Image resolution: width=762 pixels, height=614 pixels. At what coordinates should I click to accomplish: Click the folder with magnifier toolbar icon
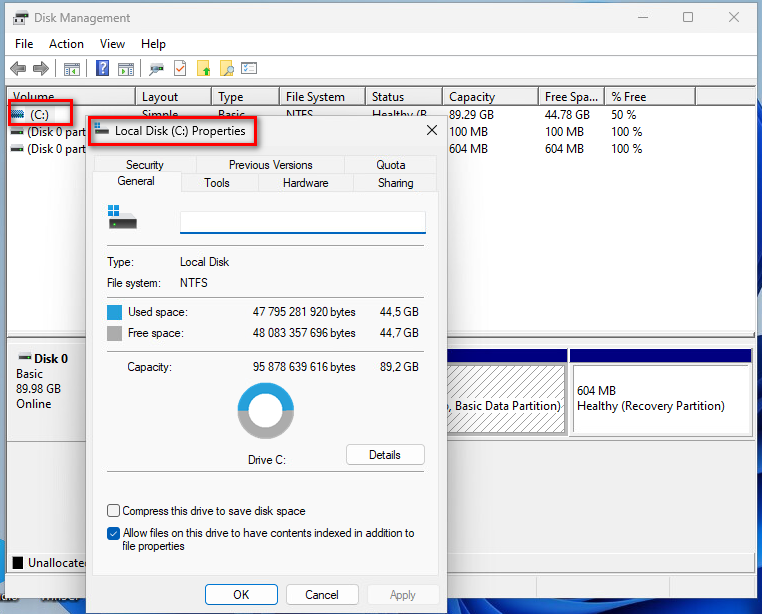point(226,69)
